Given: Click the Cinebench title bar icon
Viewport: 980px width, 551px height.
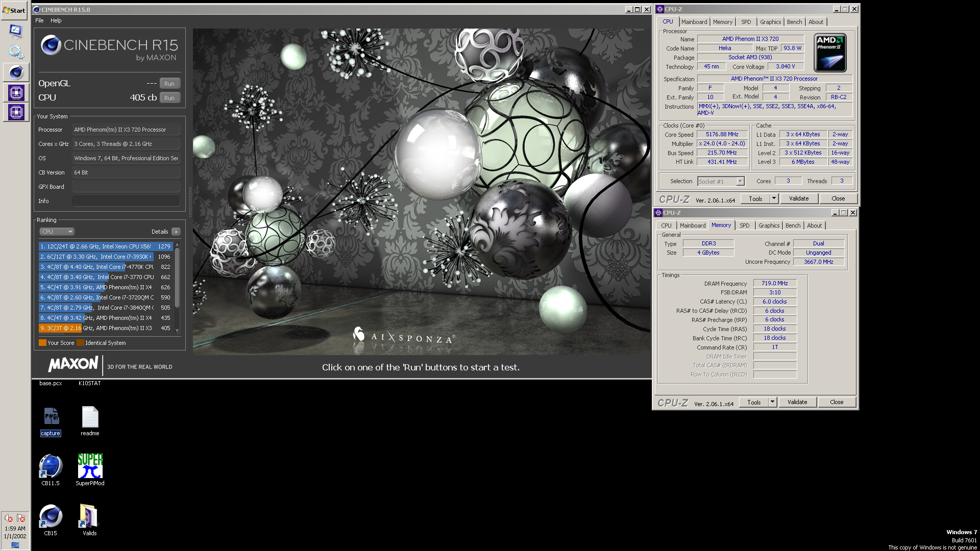Looking at the screenshot, I should pos(36,9).
